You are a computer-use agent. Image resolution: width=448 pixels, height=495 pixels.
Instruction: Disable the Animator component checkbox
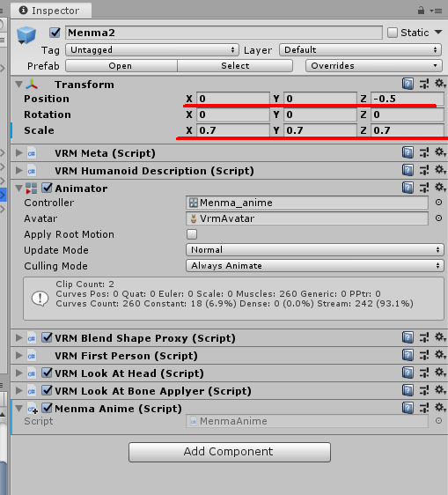tap(47, 188)
